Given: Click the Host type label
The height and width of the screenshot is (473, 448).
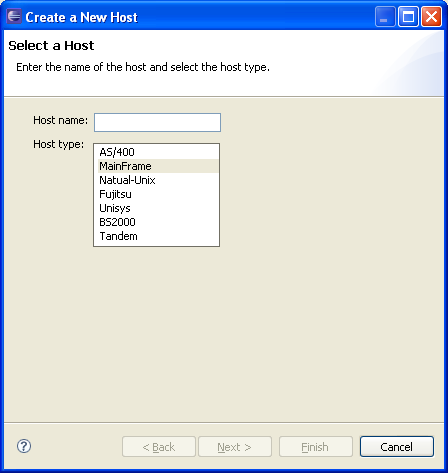Looking at the screenshot, I should (59, 144).
